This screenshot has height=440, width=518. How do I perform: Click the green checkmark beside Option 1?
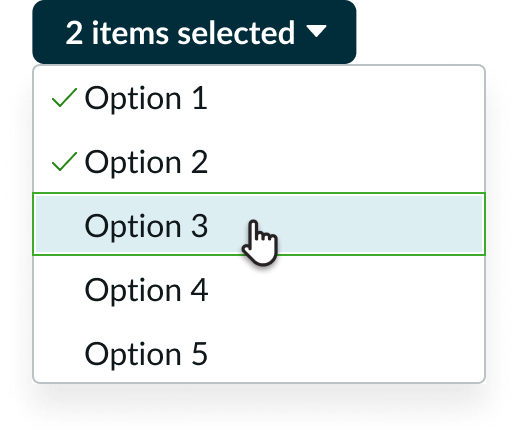(64, 98)
